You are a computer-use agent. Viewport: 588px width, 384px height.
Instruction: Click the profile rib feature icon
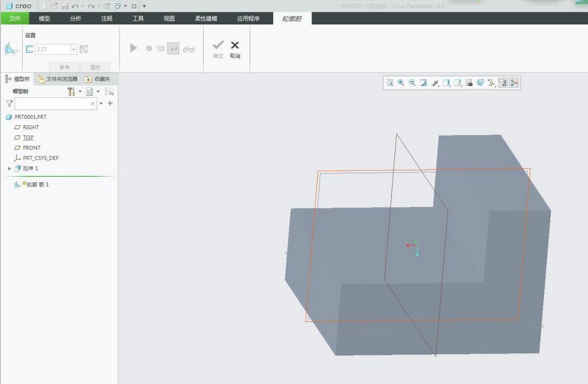[11, 49]
